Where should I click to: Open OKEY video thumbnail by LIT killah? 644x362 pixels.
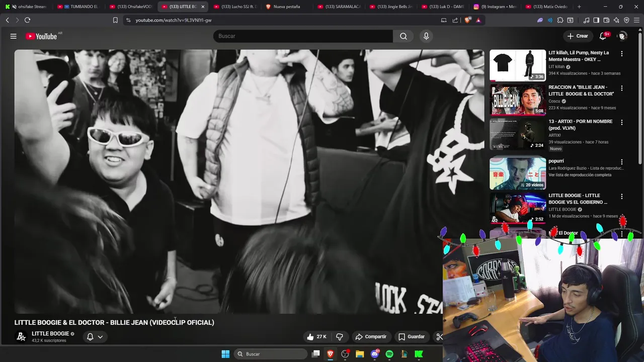tap(518, 65)
